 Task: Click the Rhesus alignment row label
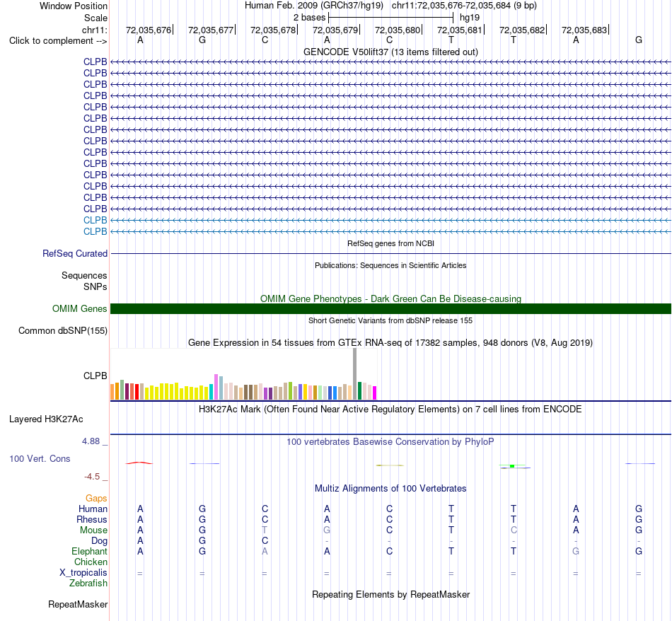click(92, 519)
